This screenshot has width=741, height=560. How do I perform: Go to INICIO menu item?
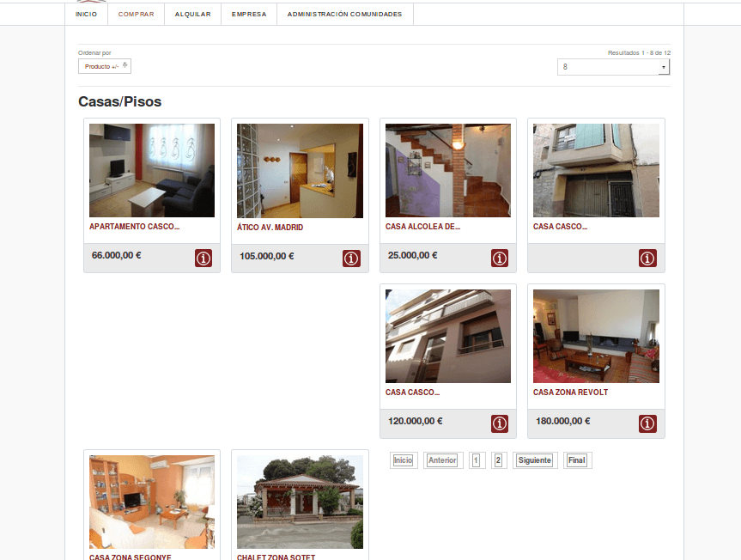(x=86, y=15)
